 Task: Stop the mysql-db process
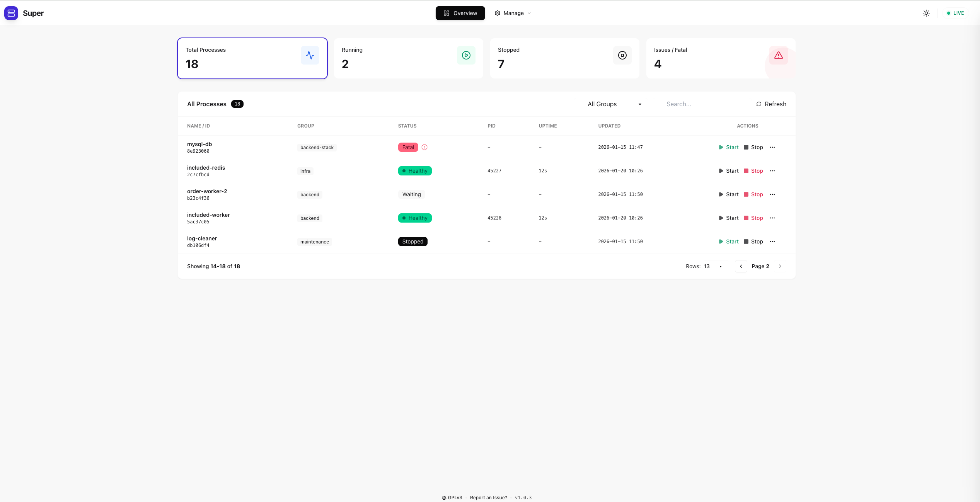(x=753, y=147)
